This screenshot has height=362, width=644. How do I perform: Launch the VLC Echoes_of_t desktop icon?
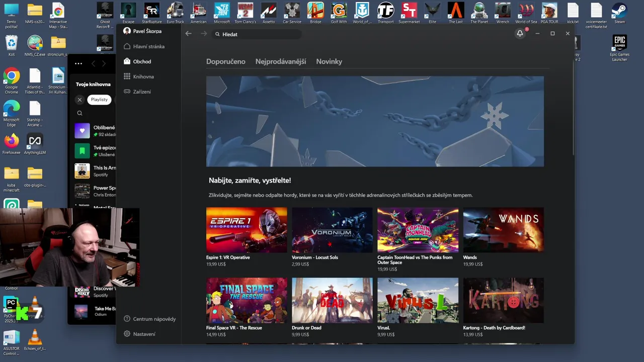click(x=35, y=340)
